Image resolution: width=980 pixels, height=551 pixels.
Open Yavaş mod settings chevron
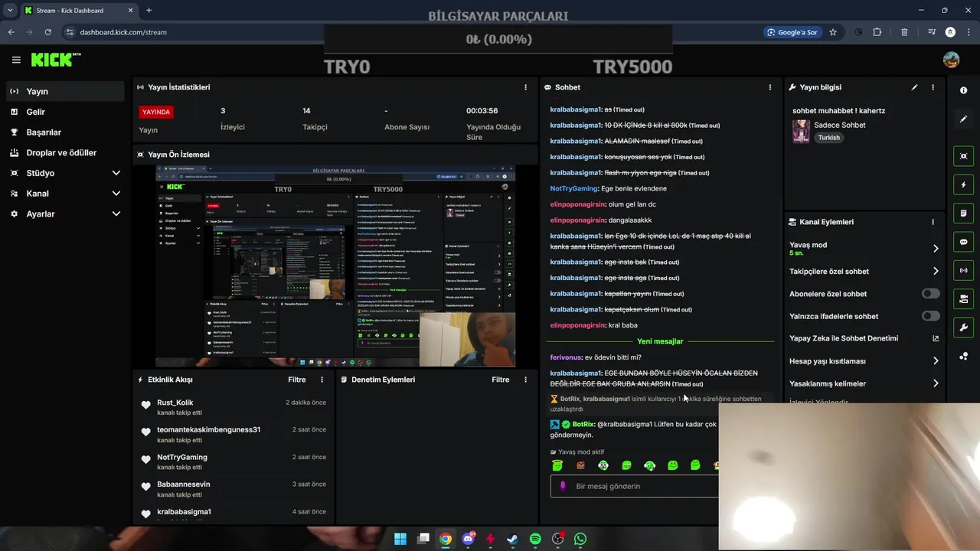click(x=935, y=249)
